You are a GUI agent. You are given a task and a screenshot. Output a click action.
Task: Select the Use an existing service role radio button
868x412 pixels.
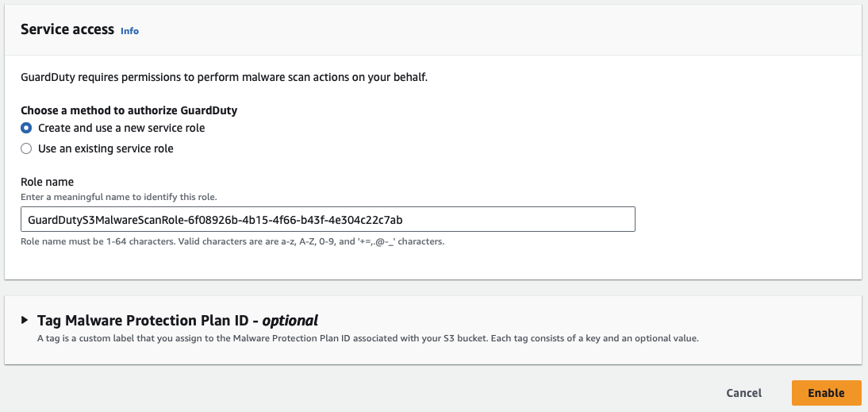[26, 148]
